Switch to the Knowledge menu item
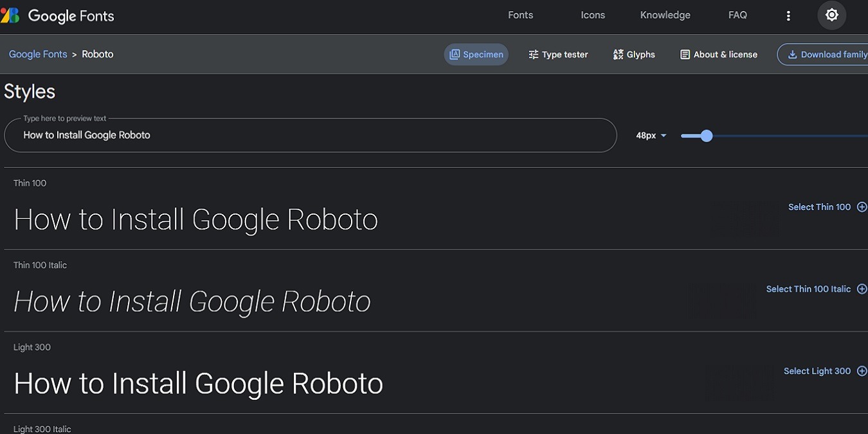The image size is (868, 434). click(665, 14)
